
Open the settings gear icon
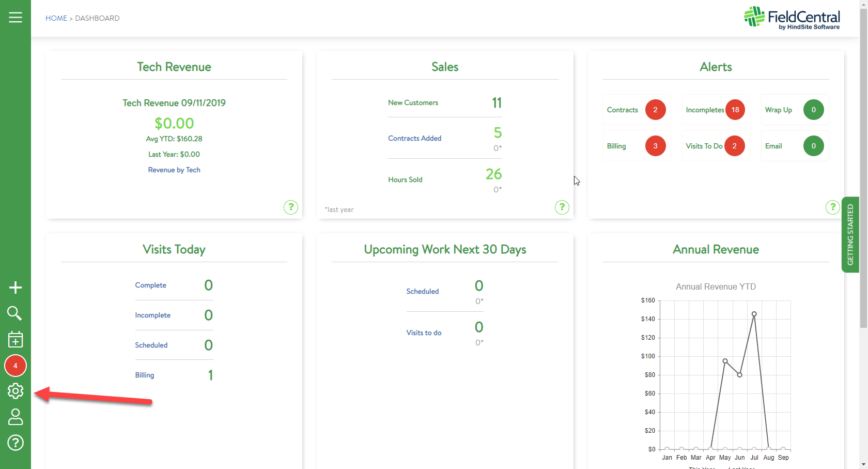pyautogui.click(x=16, y=391)
